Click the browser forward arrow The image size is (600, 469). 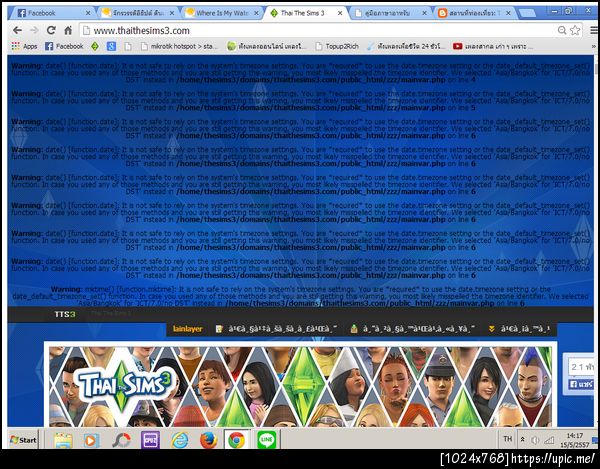(34, 30)
